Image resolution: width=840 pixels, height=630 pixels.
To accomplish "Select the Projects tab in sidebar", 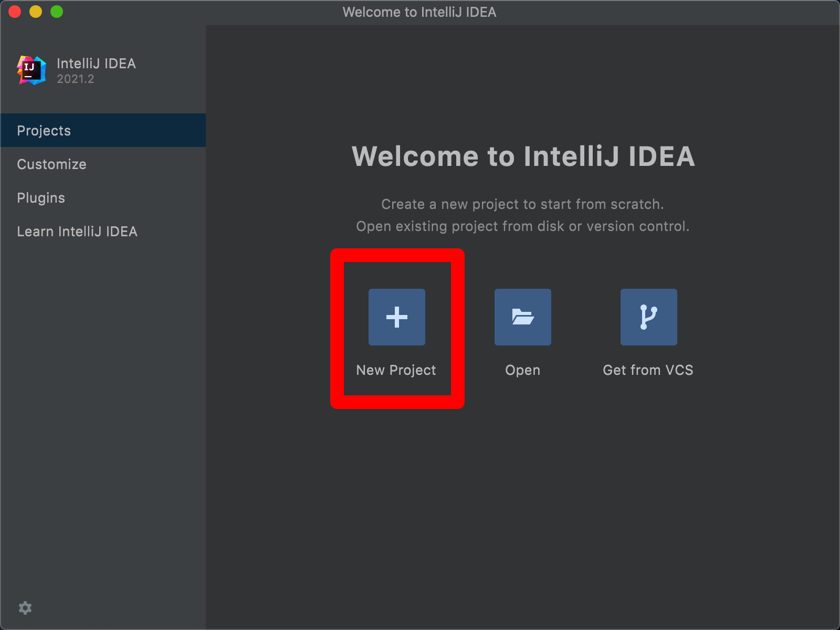I will pyautogui.click(x=103, y=130).
